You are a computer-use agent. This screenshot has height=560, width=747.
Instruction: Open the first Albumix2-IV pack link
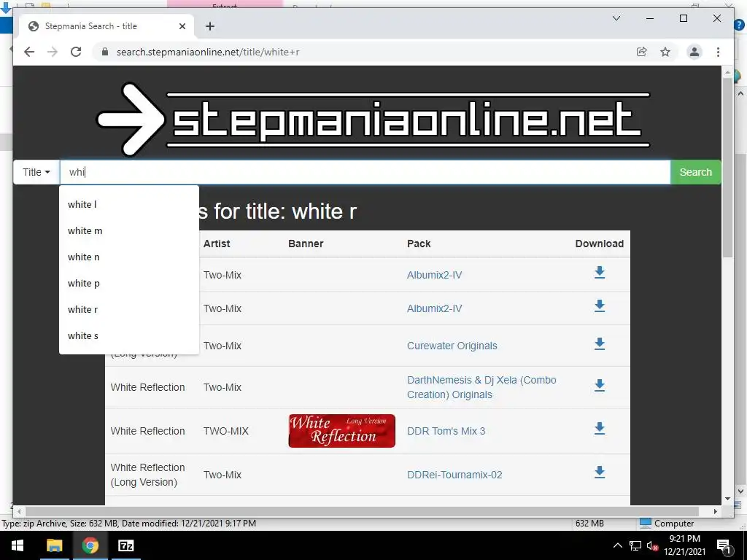click(x=434, y=275)
